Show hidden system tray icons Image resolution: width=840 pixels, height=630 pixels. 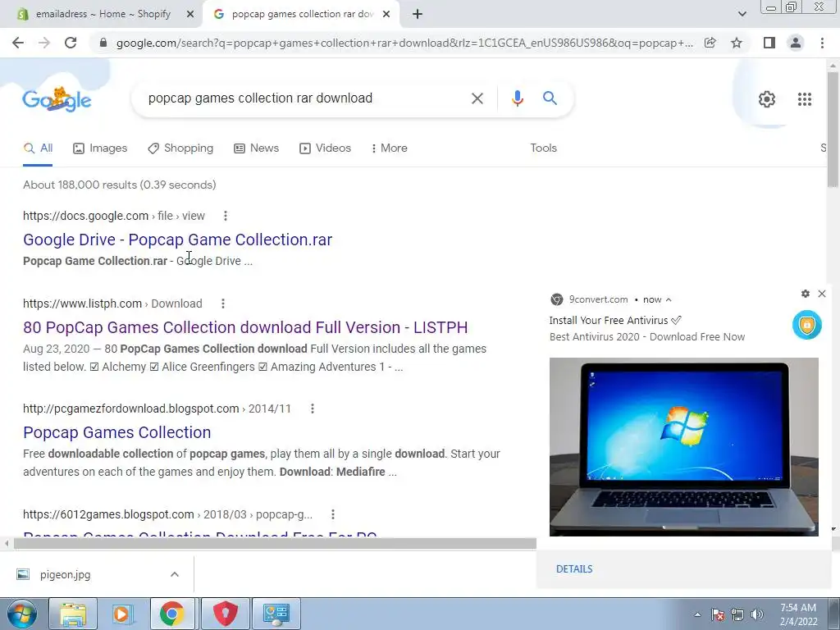697,614
